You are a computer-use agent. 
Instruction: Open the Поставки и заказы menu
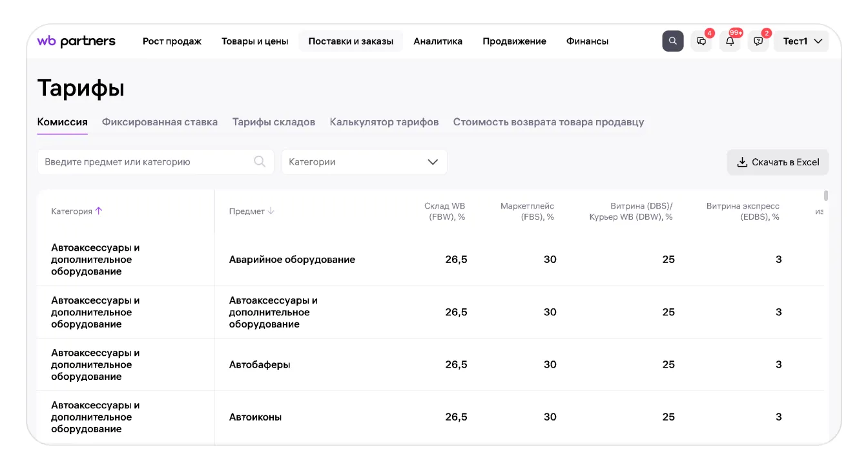pyautogui.click(x=350, y=41)
